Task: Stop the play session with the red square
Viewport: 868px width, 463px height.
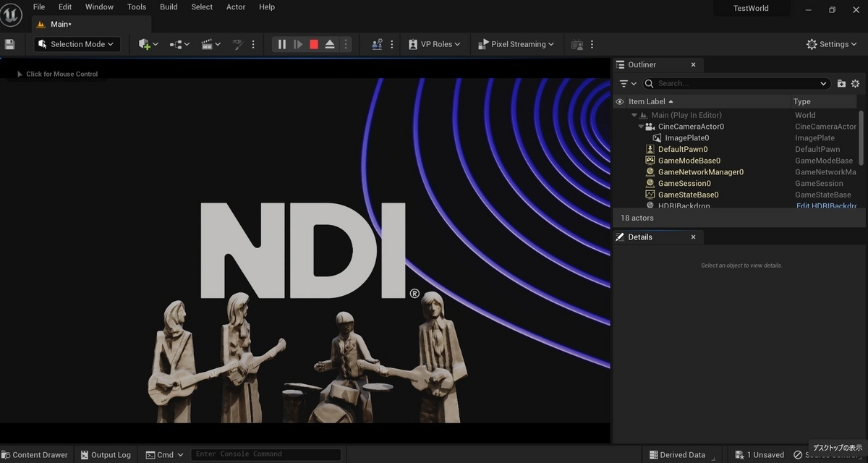Action: [314, 44]
